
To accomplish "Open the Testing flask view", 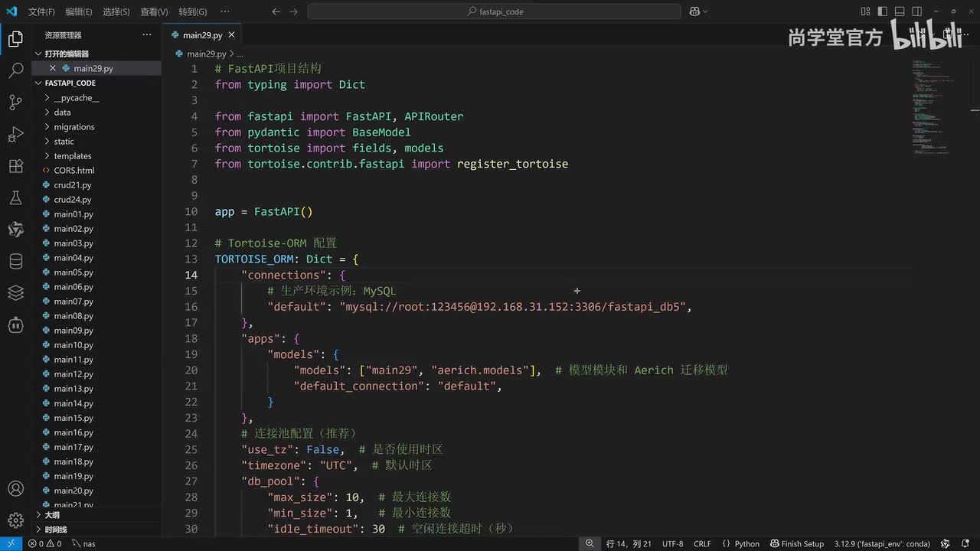I will 15,198.
